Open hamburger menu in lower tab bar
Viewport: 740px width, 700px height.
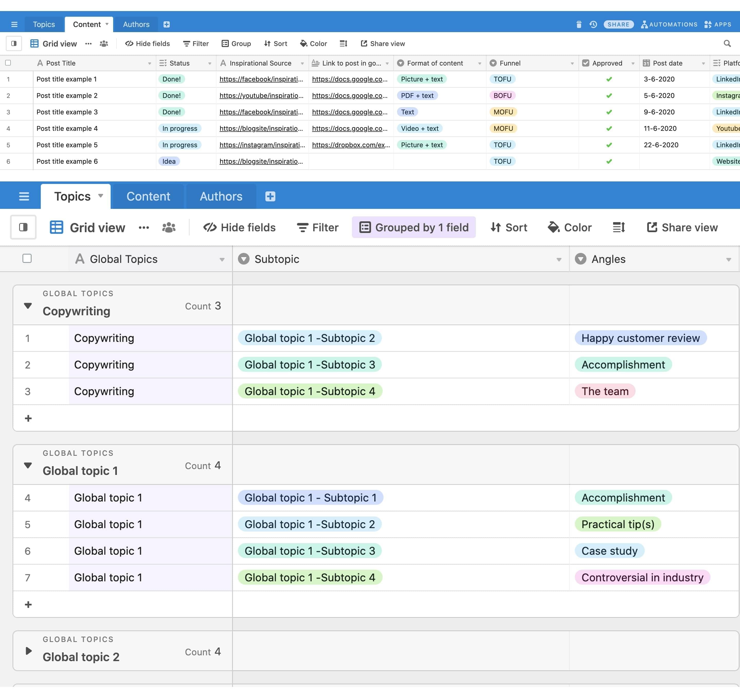[24, 196]
